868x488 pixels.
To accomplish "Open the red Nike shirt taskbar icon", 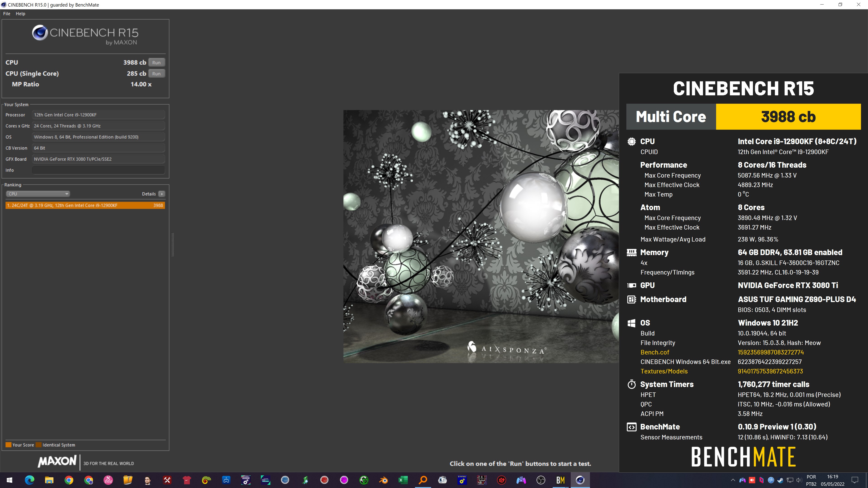I will pyautogui.click(x=187, y=480).
